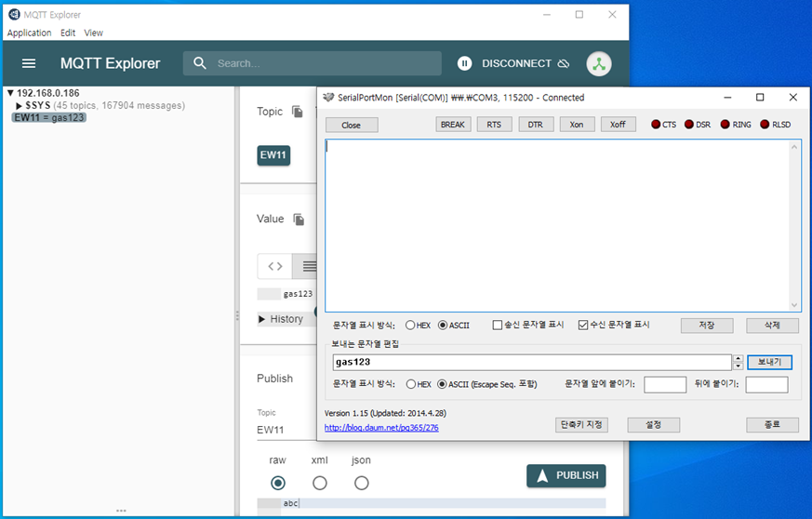The width and height of the screenshot is (812, 519).
Task: Pause updates with the pause icon
Action: pos(464,63)
